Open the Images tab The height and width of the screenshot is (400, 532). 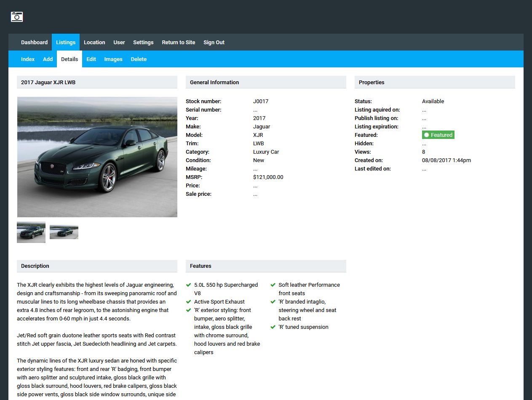tap(113, 59)
